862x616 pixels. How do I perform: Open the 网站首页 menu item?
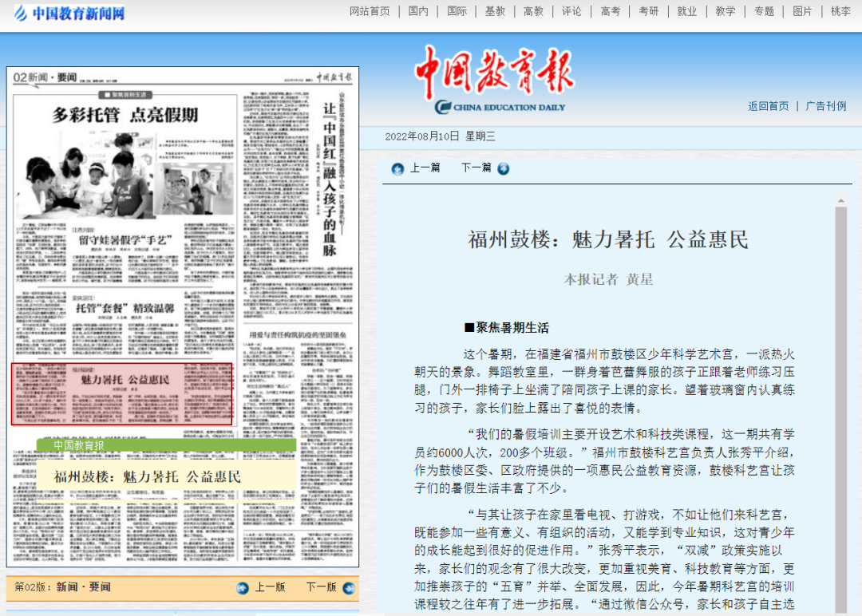click(x=370, y=11)
